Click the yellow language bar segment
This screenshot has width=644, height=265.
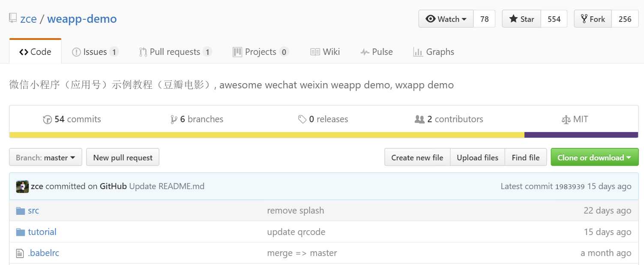point(267,135)
